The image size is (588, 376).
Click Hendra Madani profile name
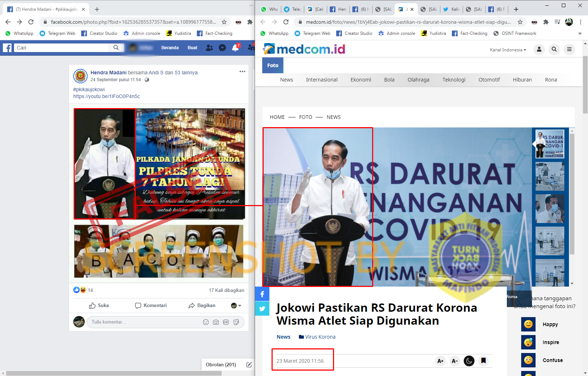pos(108,73)
